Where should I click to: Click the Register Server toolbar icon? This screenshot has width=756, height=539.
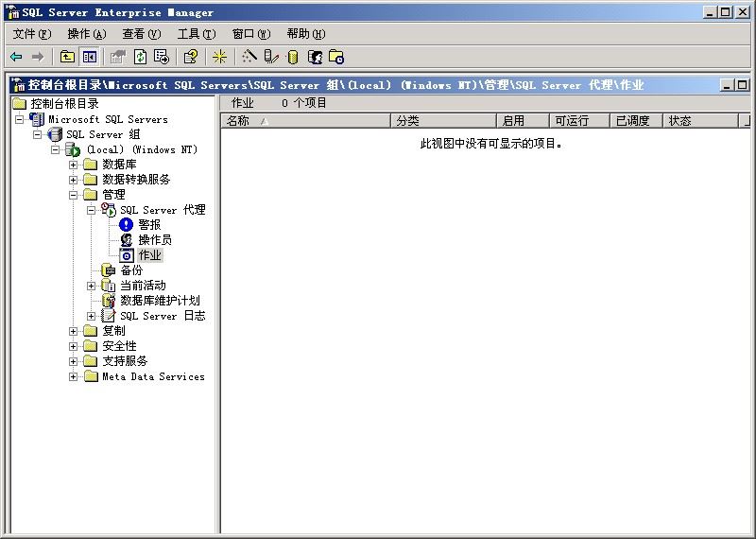click(271, 57)
